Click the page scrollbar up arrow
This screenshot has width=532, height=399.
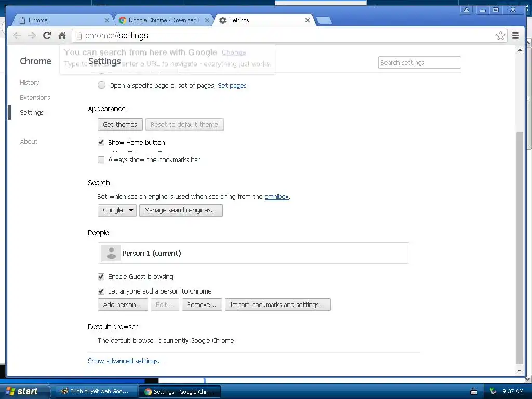click(520, 50)
